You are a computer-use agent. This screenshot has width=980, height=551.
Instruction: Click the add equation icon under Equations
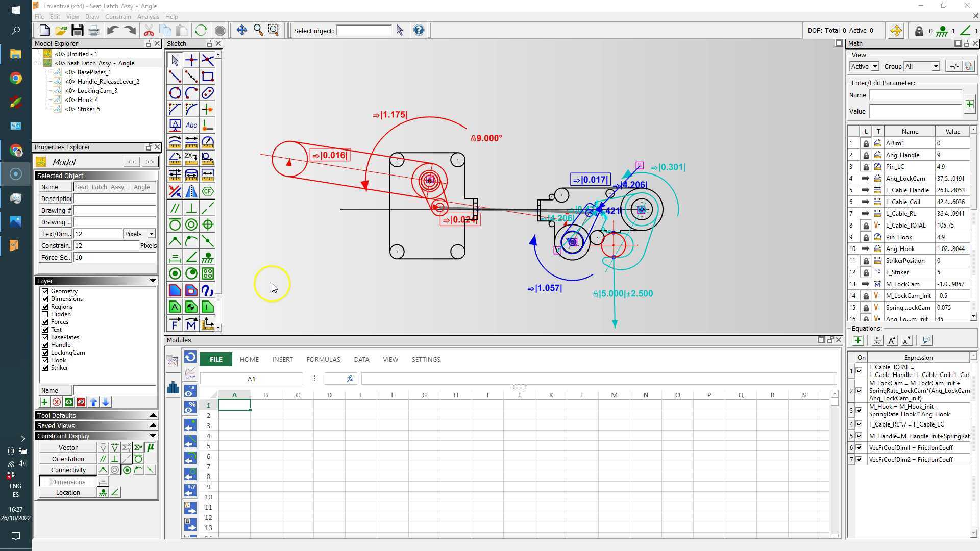click(858, 340)
